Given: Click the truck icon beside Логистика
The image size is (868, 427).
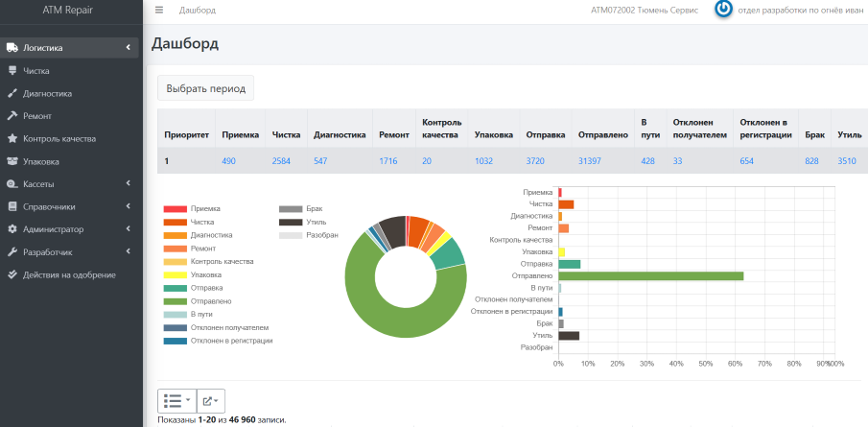Looking at the screenshot, I should pyautogui.click(x=12, y=48).
